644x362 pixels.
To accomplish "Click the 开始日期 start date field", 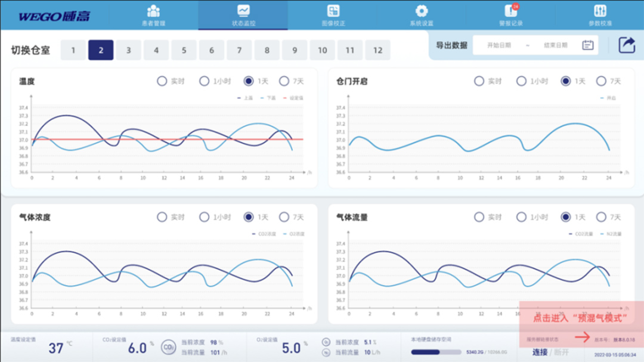I will pyautogui.click(x=499, y=45).
